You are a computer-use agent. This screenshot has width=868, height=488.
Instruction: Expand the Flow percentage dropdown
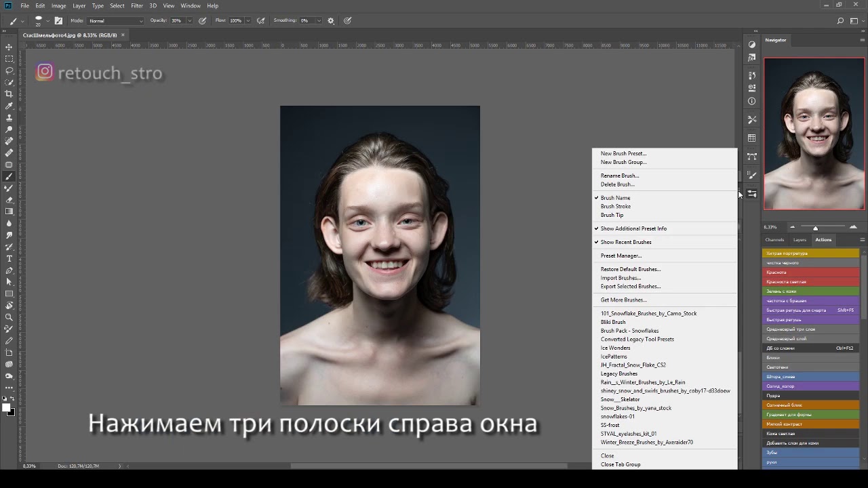pyautogui.click(x=248, y=21)
